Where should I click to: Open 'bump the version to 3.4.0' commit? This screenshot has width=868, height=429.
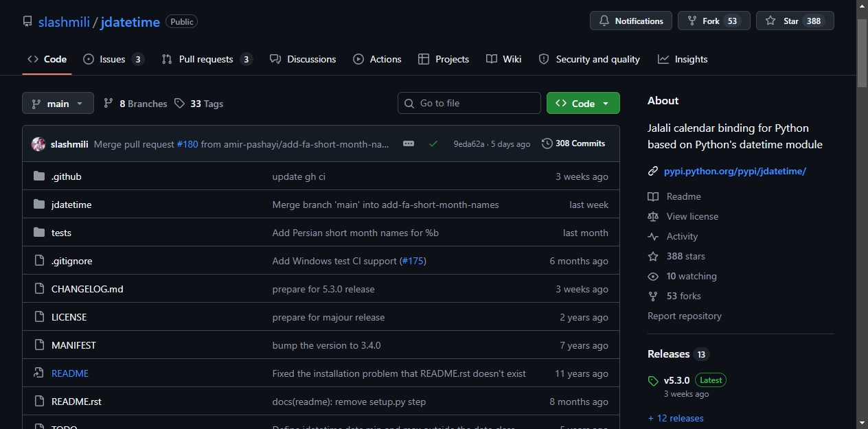click(326, 345)
